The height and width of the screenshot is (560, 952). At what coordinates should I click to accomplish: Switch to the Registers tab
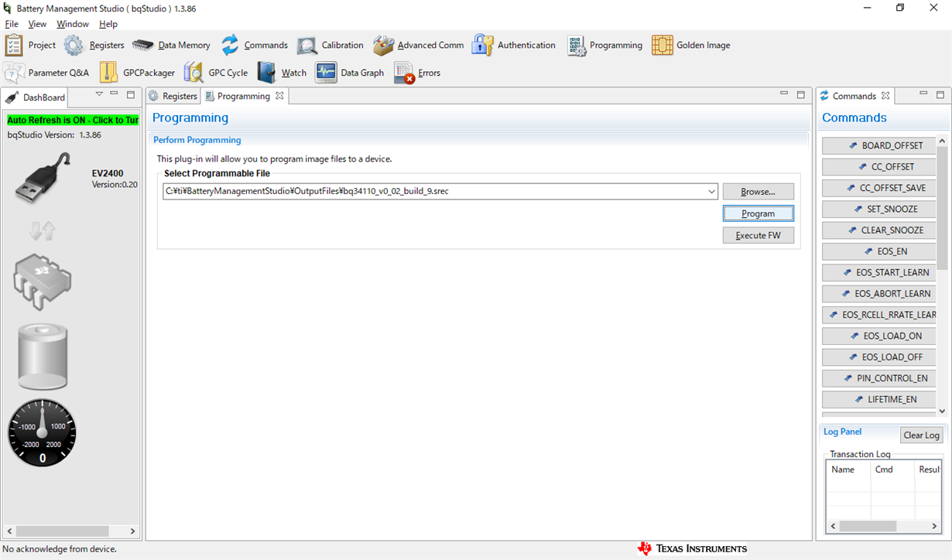tap(173, 96)
